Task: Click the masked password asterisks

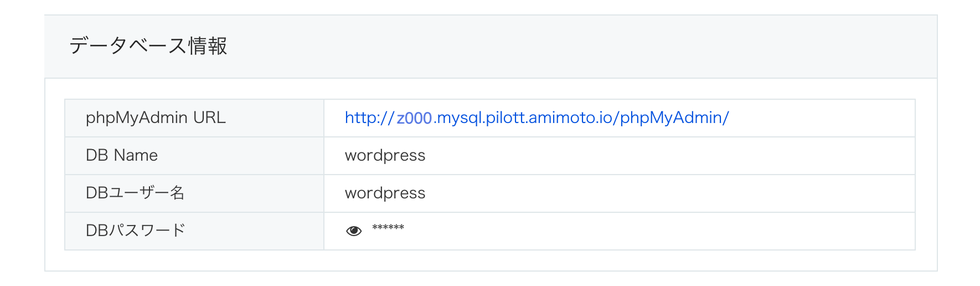Action: (388, 228)
